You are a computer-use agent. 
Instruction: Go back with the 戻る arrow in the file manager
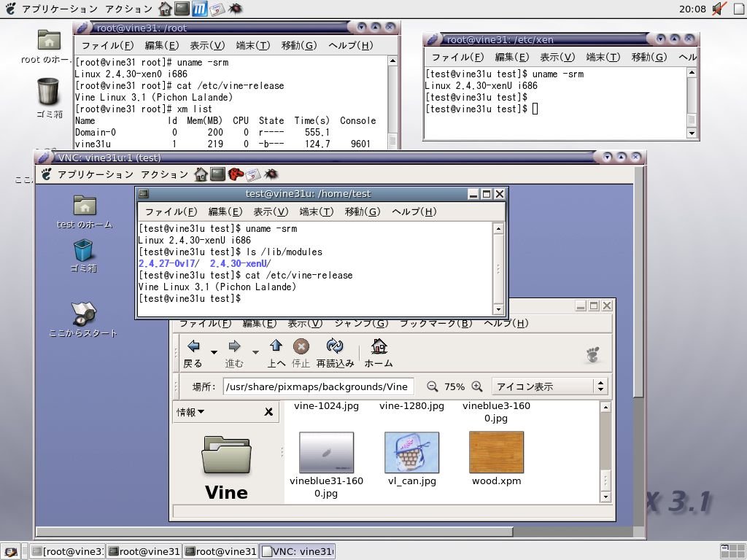pos(193,353)
